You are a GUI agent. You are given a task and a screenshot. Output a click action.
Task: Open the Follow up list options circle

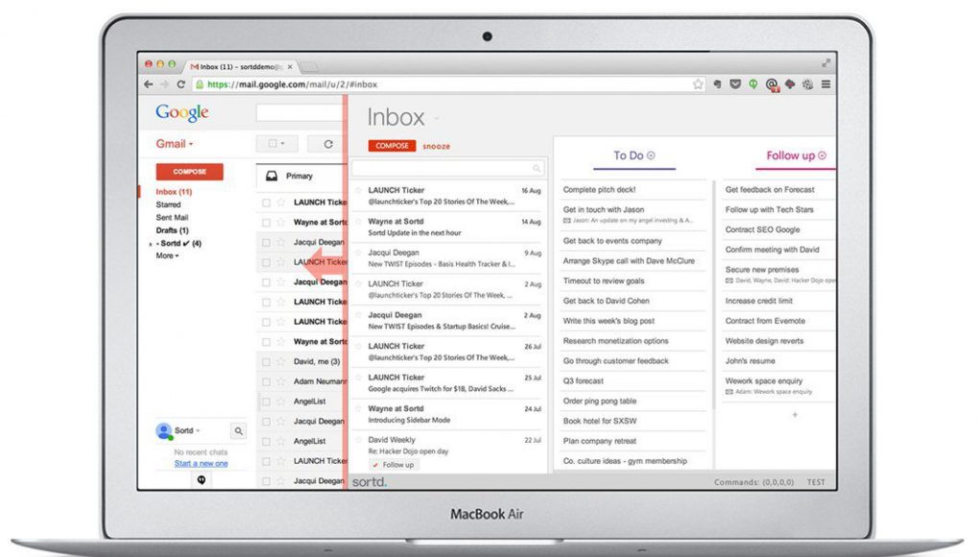822,156
